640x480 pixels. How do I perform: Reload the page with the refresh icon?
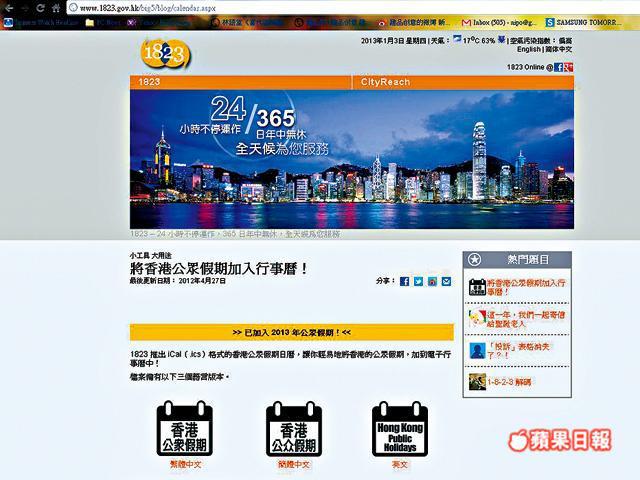point(40,8)
